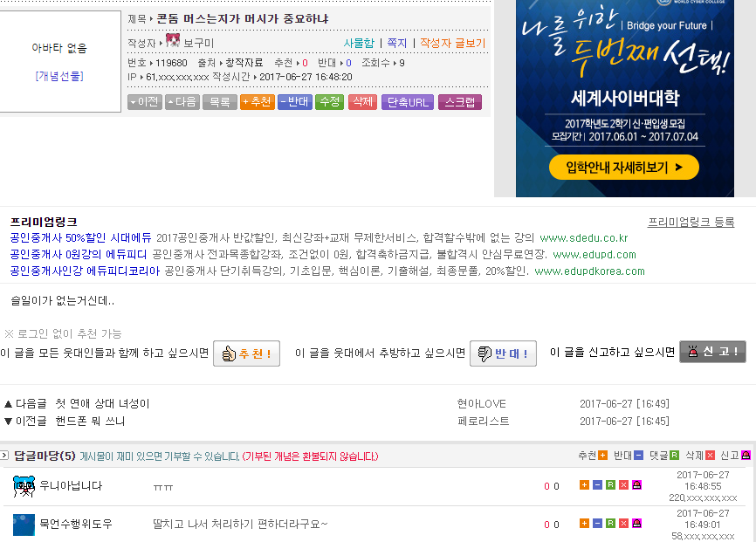756x542 pixels.
Task: Click legend blue minus icon next to 반대
Action: click(638, 456)
